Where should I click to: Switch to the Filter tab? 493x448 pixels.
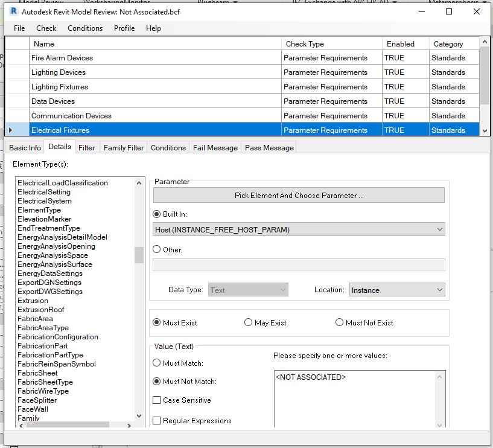click(x=86, y=147)
